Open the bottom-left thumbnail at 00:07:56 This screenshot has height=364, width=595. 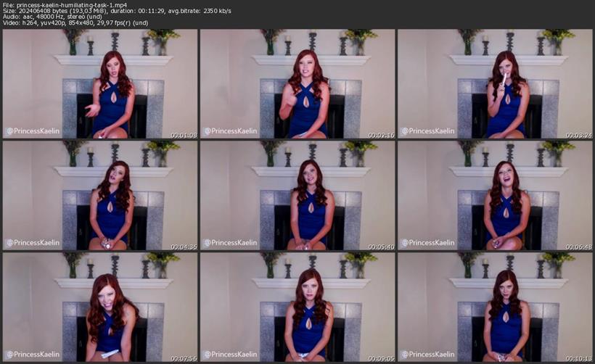tap(100, 307)
